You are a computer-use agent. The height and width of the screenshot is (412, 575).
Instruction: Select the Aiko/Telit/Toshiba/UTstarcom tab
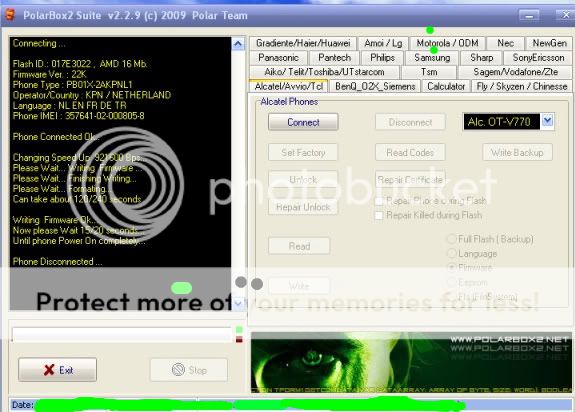324,72
